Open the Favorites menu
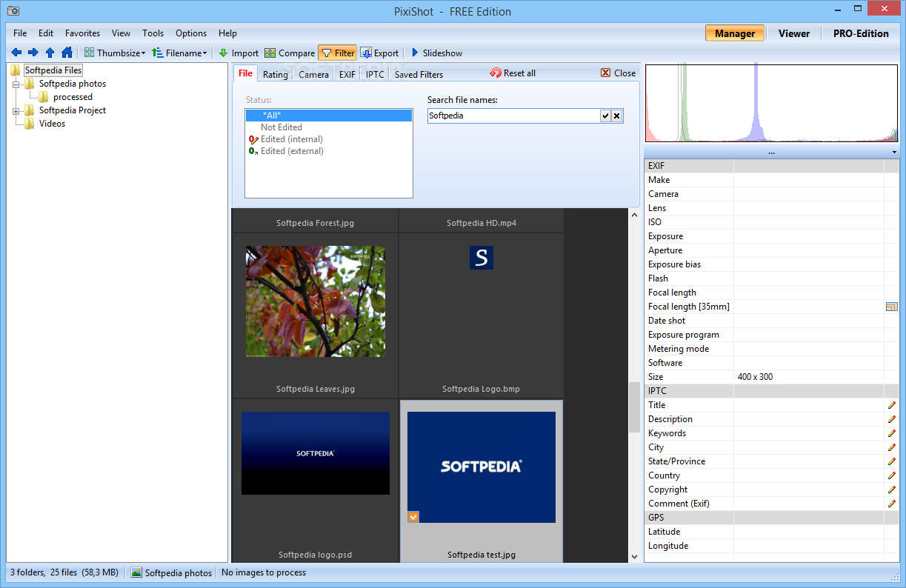The height and width of the screenshot is (588, 906). [x=82, y=33]
